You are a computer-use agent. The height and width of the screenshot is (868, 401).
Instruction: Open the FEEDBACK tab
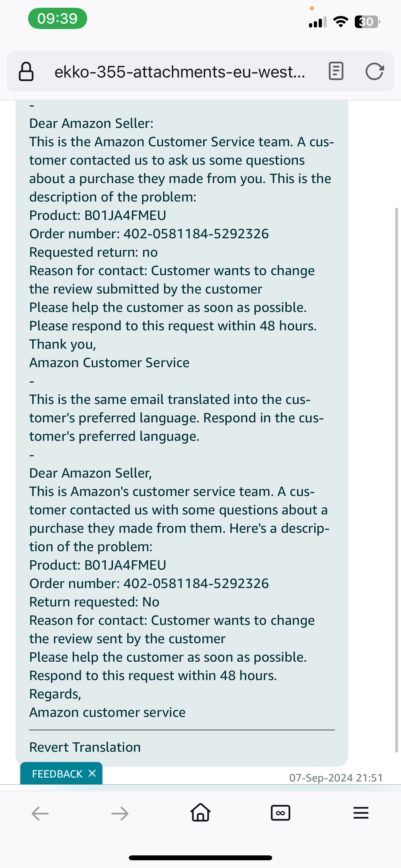tap(57, 774)
